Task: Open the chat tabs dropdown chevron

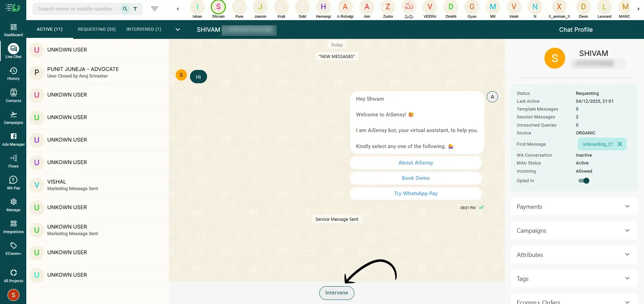Action: 177,29
